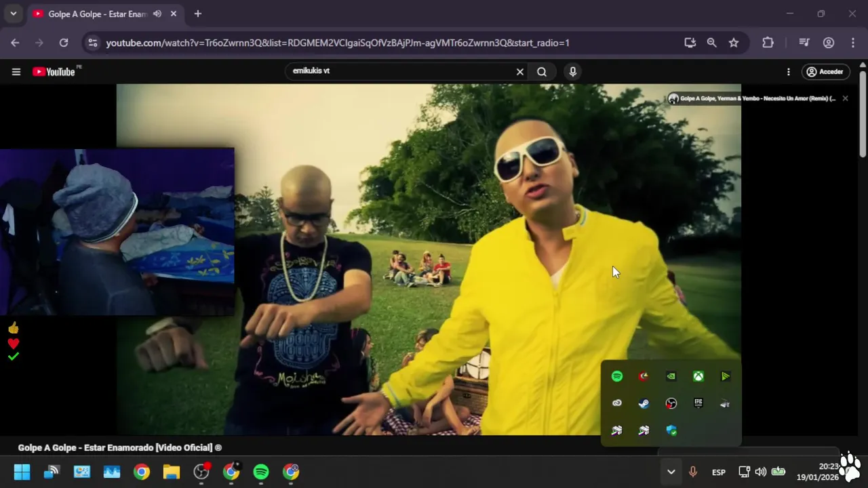Click the taskbar microphone indicator
Image resolution: width=868 pixels, height=488 pixels.
pos(692,472)
